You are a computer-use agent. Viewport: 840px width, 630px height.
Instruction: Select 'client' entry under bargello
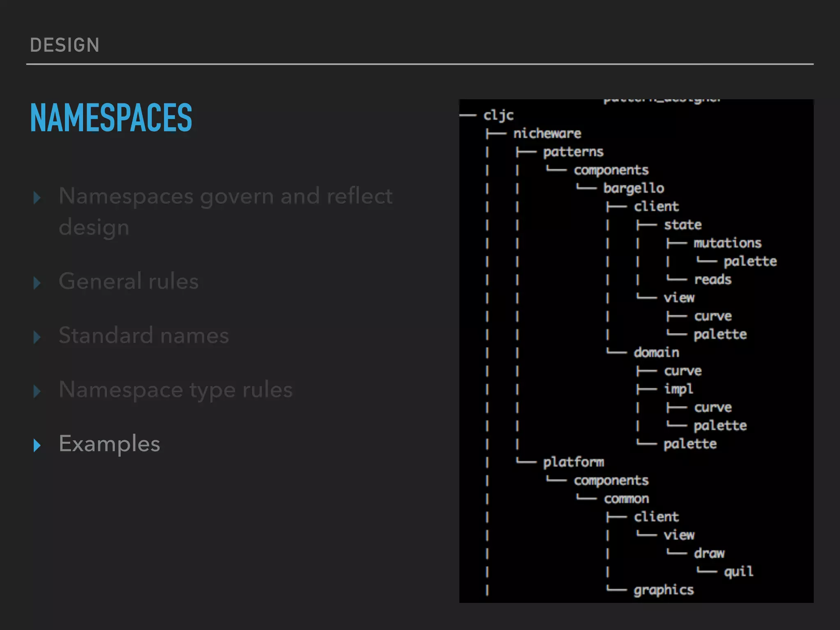pyautogui.click(x=656, y=206)
